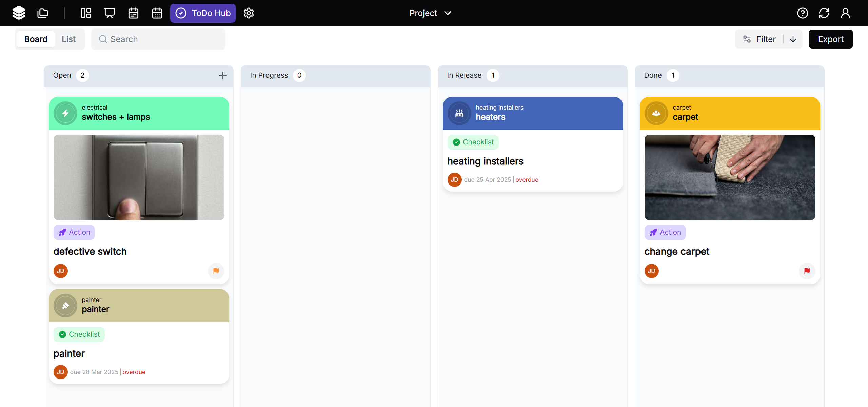This screenshot has width=868, height=407.
Task: Click the sync refresh icon
Action: click(824, 13)
